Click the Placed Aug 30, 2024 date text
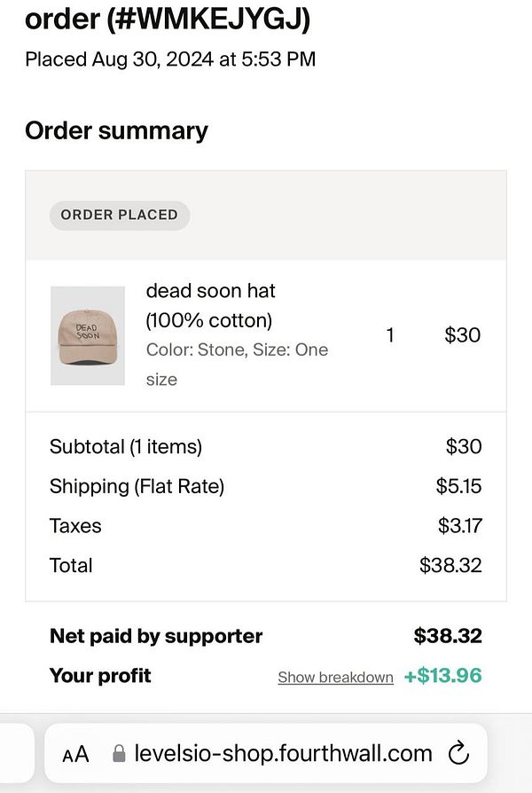This screenshot has width=532, height=793. [170, 59]
